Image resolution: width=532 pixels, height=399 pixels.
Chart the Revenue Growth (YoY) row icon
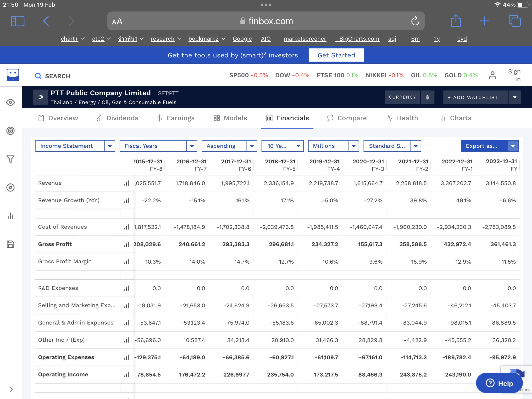pos(127,201)
